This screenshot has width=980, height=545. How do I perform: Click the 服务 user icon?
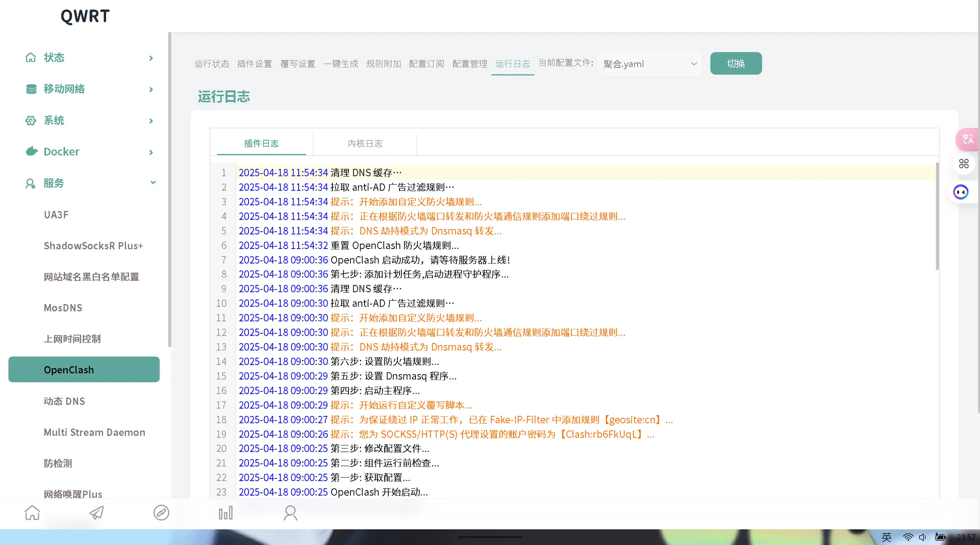point(30,183)
